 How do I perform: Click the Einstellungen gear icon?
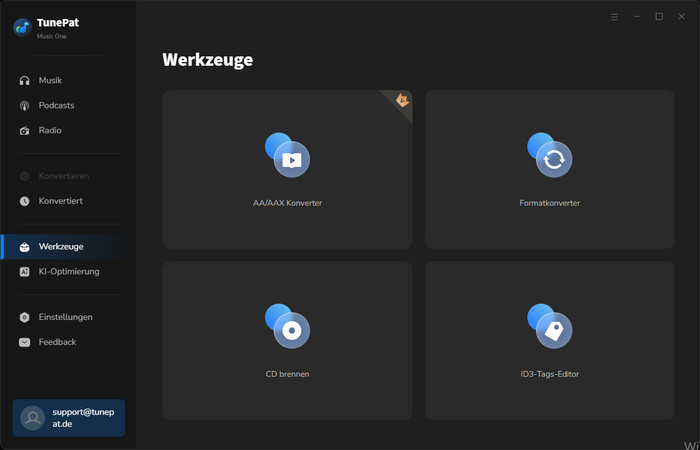click(25, 317)
